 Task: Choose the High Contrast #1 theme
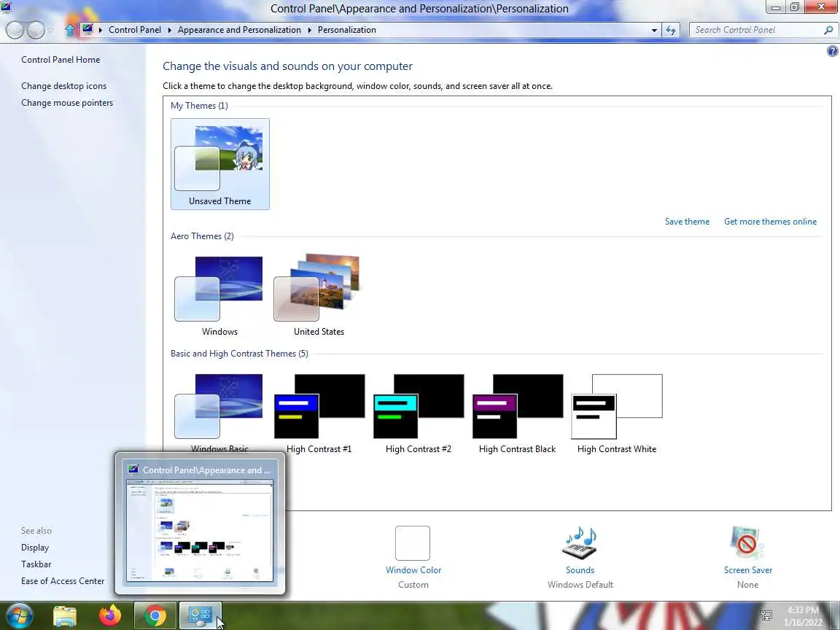(x=319, y=413)
